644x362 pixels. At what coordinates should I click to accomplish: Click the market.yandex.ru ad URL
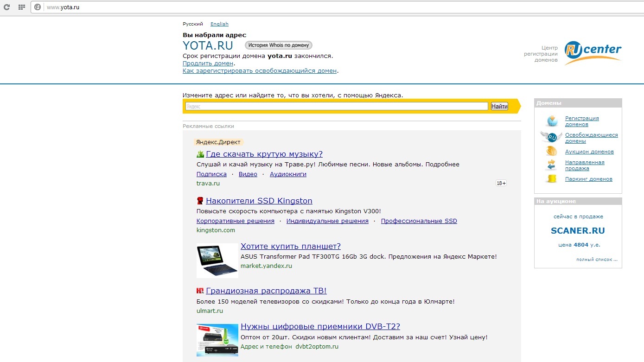[x=266, y=266]
